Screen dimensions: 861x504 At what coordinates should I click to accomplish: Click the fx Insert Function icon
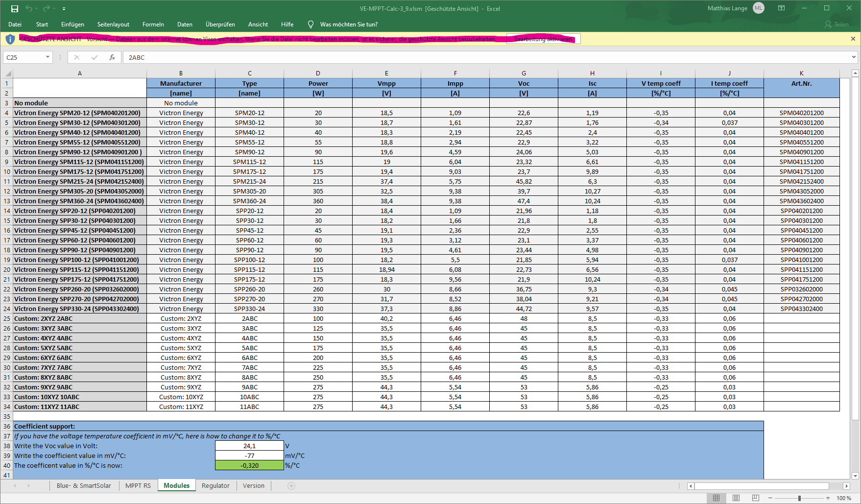point(112,57)
